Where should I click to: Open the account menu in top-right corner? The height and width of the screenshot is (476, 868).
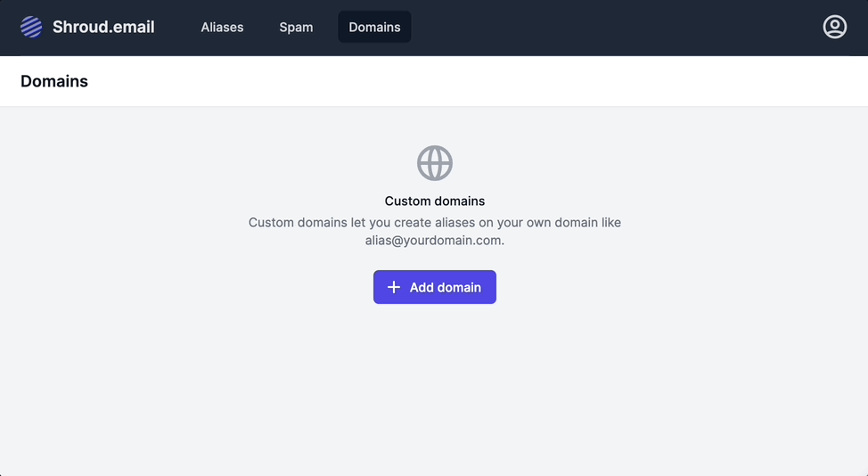[834, 27]
